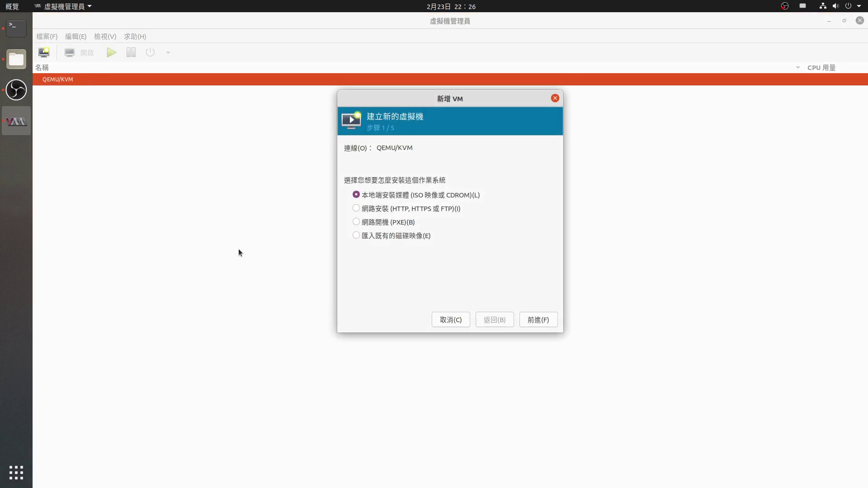Show the applications grid icon
The image size is (868, 488).
(16, 473)
